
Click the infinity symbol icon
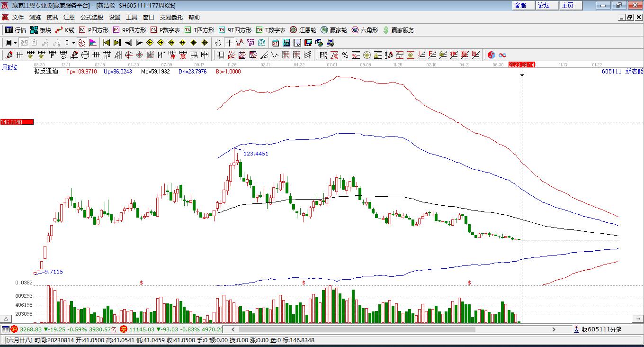coord(502,55)
